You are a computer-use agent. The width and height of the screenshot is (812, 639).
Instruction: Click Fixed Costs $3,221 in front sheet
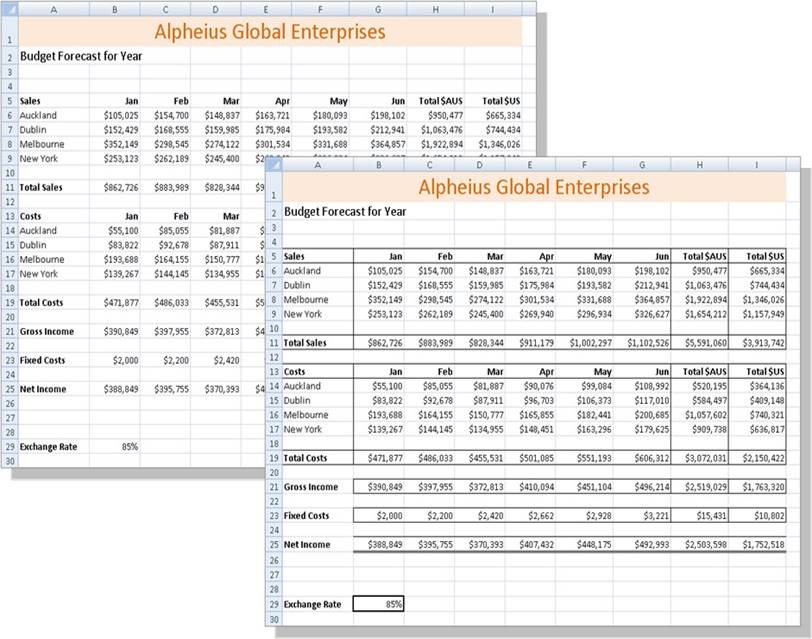click(x=642, y=516)
